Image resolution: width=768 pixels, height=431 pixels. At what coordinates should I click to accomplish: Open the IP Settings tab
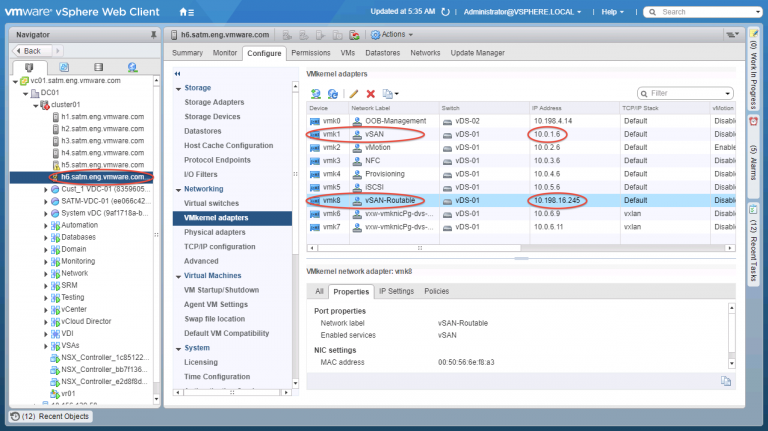[396, 291]
